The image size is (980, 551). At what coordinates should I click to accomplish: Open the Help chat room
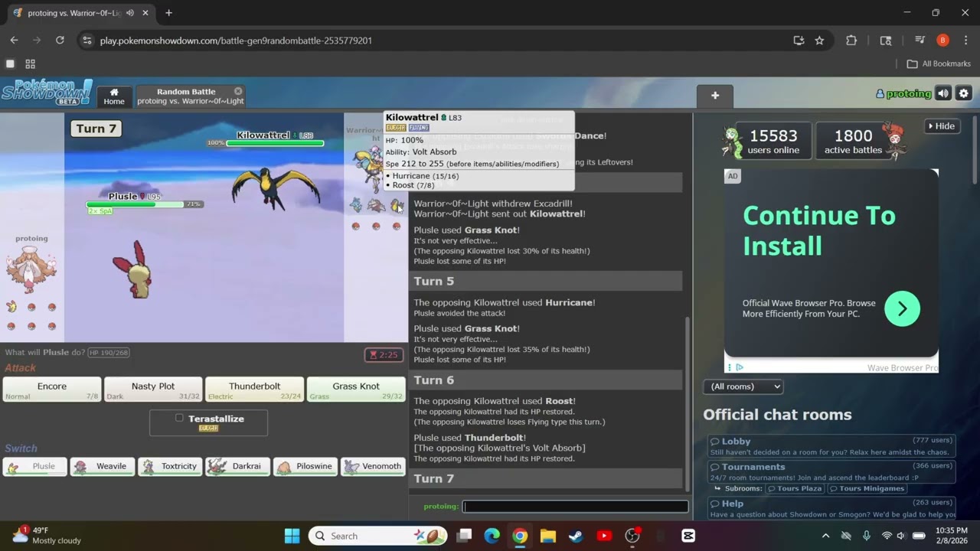click(831, 508)
